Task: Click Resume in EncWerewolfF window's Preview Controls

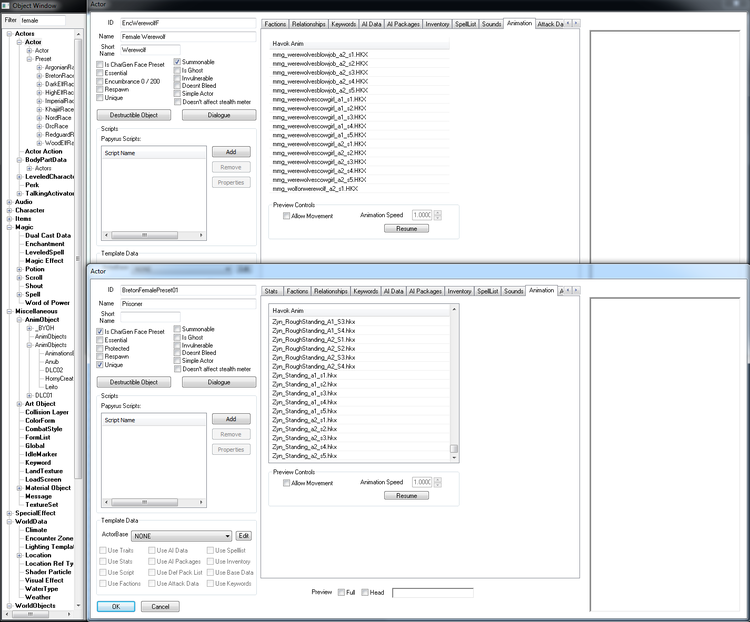Action: pos(406,229)
